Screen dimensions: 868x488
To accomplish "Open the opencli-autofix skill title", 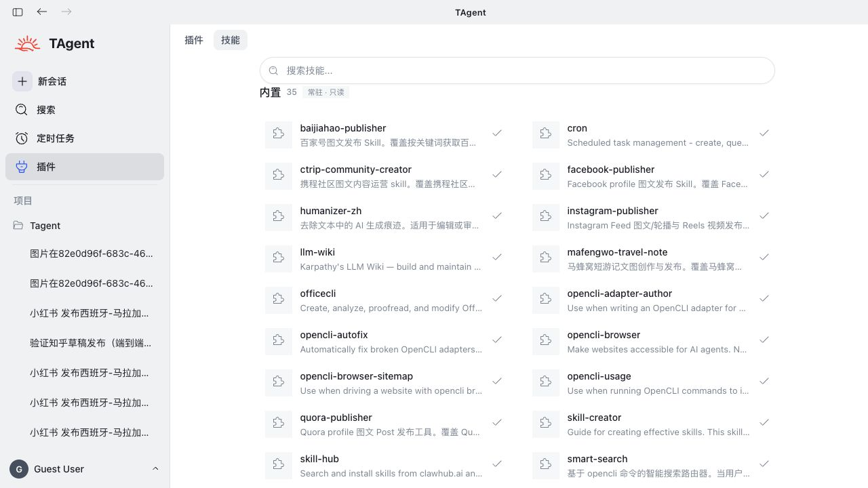I will pyautogui.click(x=334, y=335).
